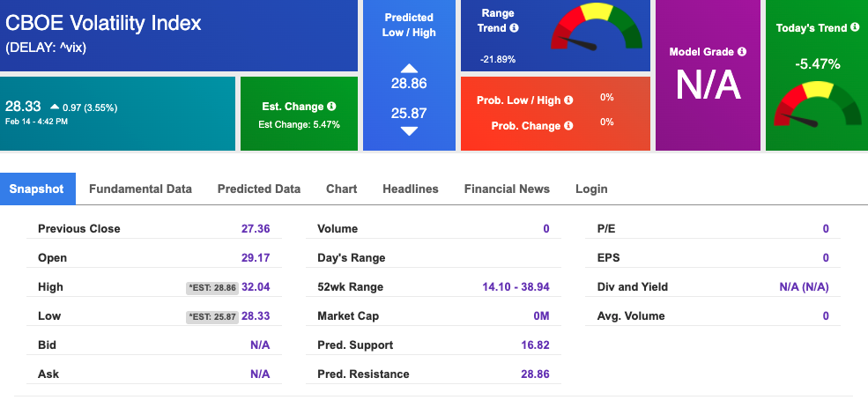Click the EST: 28.86 high badge
The image size is (868, 400).
pos(212,288)
